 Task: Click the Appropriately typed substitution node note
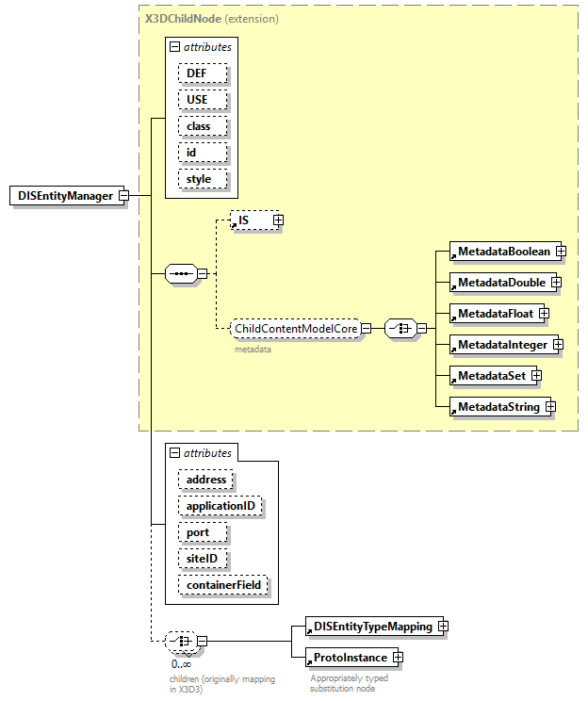(350, 683)
